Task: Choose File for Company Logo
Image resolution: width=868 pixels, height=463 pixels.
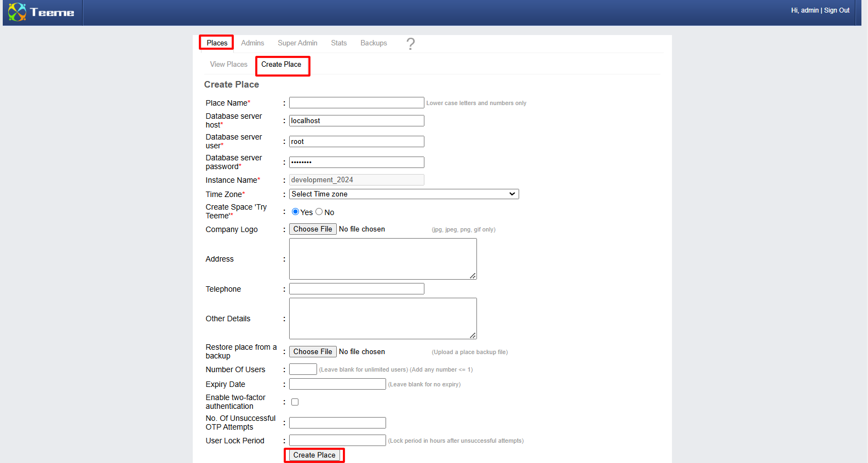Action: pos(313,229)
